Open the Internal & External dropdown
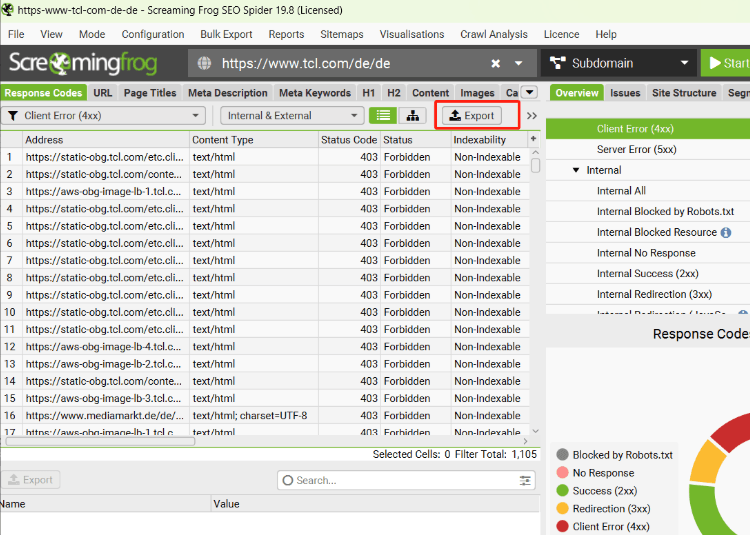Screen dimensions: 750x535 point(292,116)
